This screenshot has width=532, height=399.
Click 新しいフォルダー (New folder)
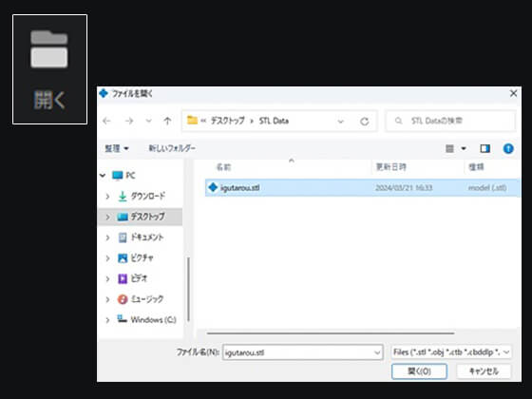click(x=172, y=148)
